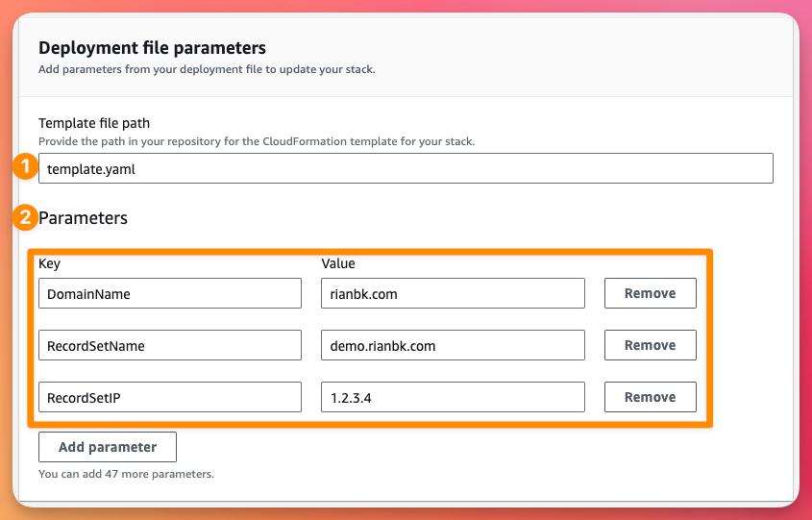Image resolution: width=812 pixels, height=520 pixels.
Task: Click the demo.rianbk.com value field
Action: (x=453, y=345)
